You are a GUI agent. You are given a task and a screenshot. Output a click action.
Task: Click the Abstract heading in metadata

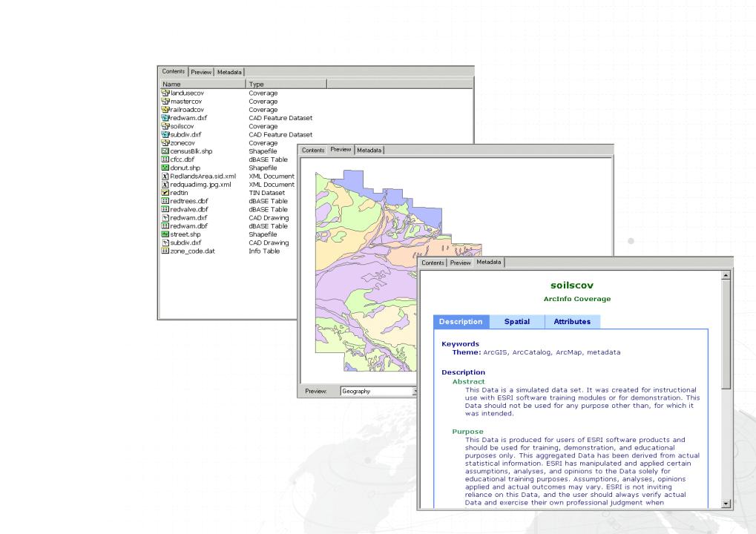click(468, 381)
